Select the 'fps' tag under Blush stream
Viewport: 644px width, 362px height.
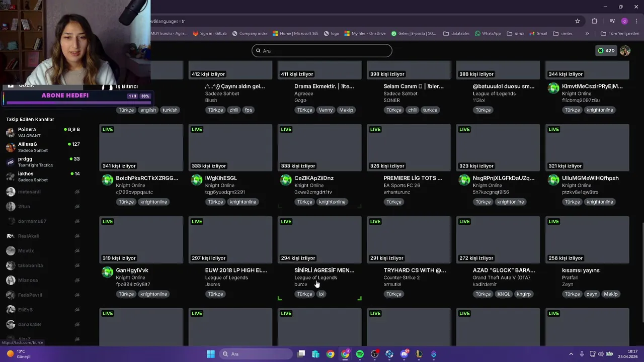[248, 110]
